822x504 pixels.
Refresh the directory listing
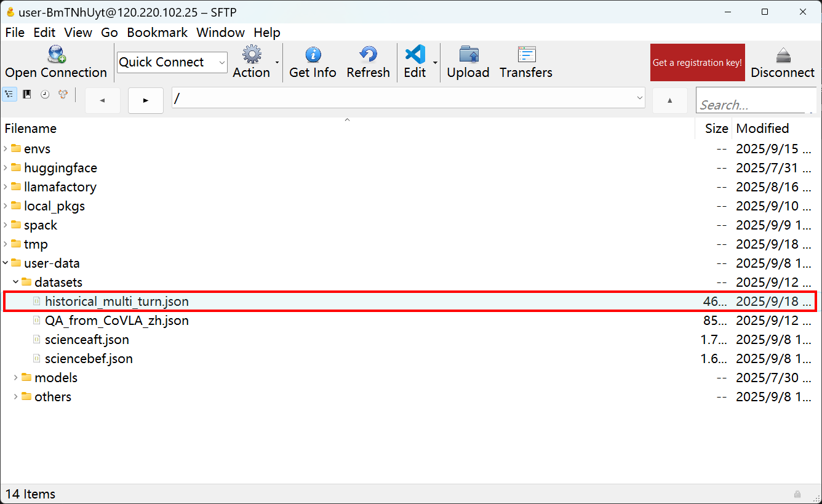(368, 55)
